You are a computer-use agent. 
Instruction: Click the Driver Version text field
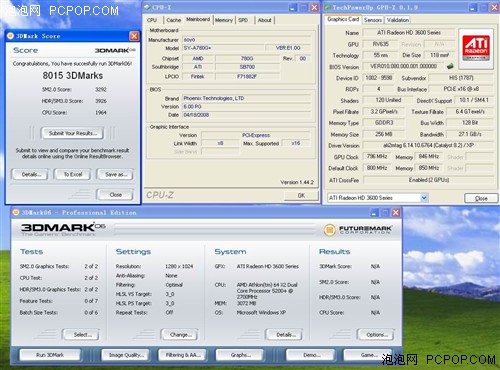tap(428, 145)
